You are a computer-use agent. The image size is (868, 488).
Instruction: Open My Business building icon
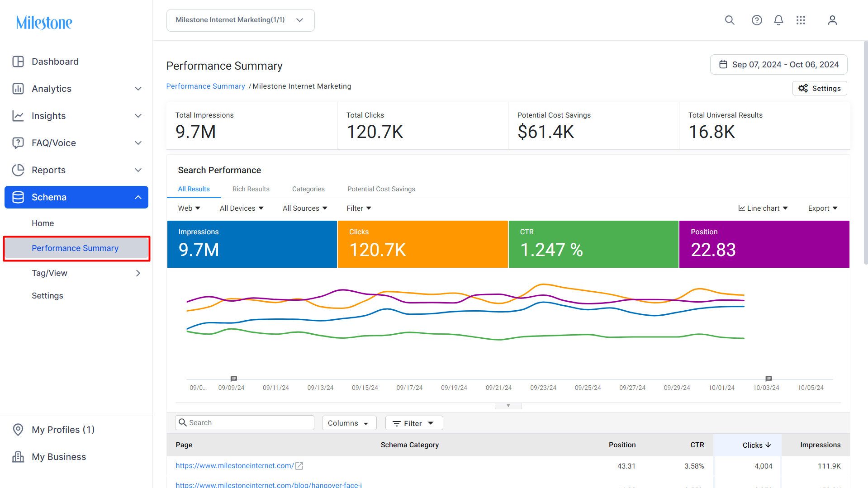click(18, 457)
